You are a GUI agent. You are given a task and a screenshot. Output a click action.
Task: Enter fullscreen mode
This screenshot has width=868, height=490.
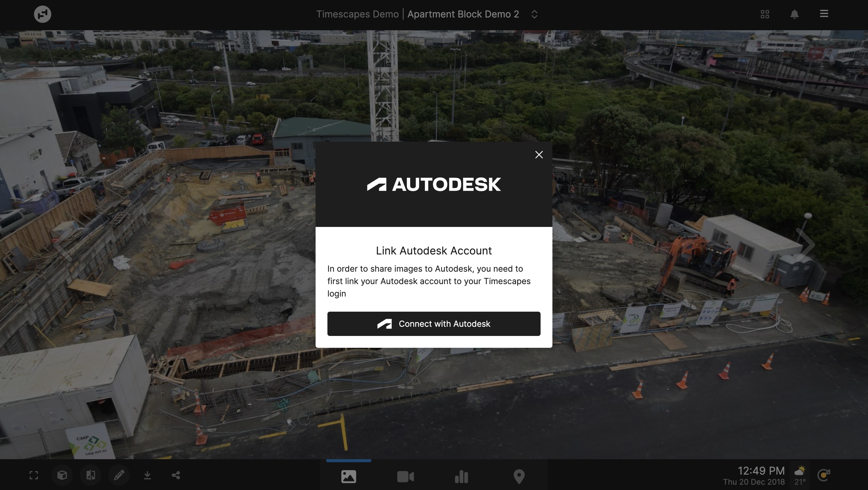pos(34,475)
